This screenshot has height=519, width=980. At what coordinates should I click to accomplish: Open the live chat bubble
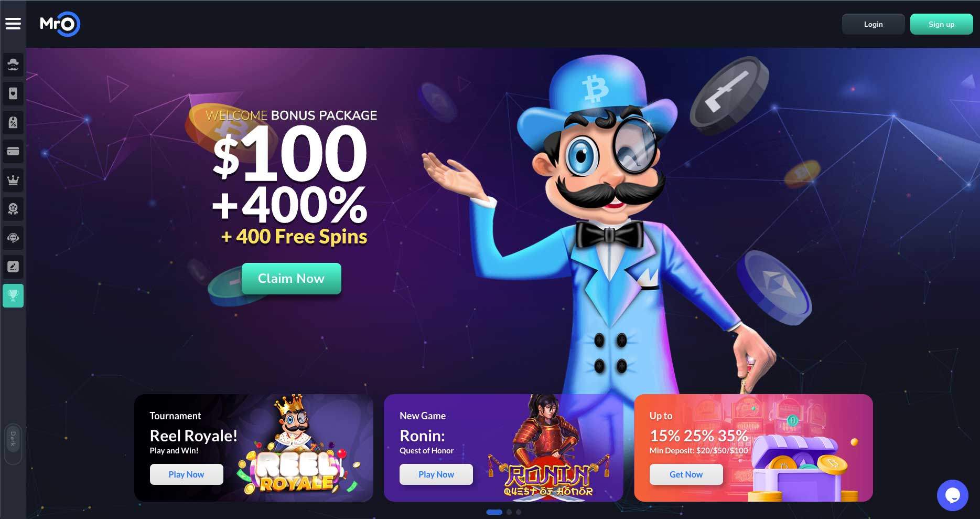pyautogui.click(x=952, y=495)
